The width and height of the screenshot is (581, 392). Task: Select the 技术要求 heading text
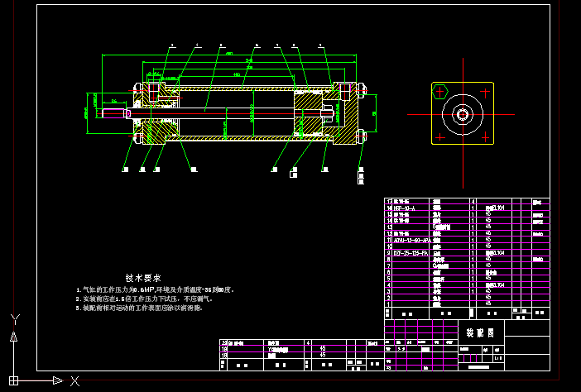coord(142,278)
